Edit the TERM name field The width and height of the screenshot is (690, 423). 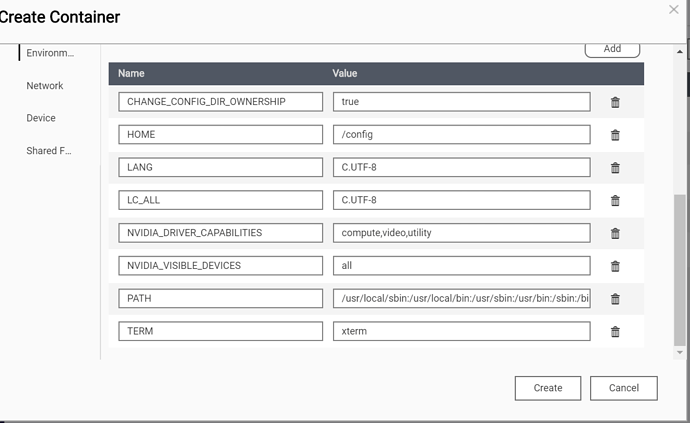pos(220,331)
